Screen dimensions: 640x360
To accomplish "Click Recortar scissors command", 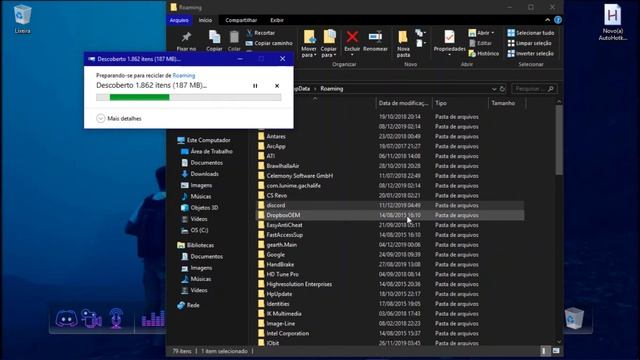I will point(260,33).
